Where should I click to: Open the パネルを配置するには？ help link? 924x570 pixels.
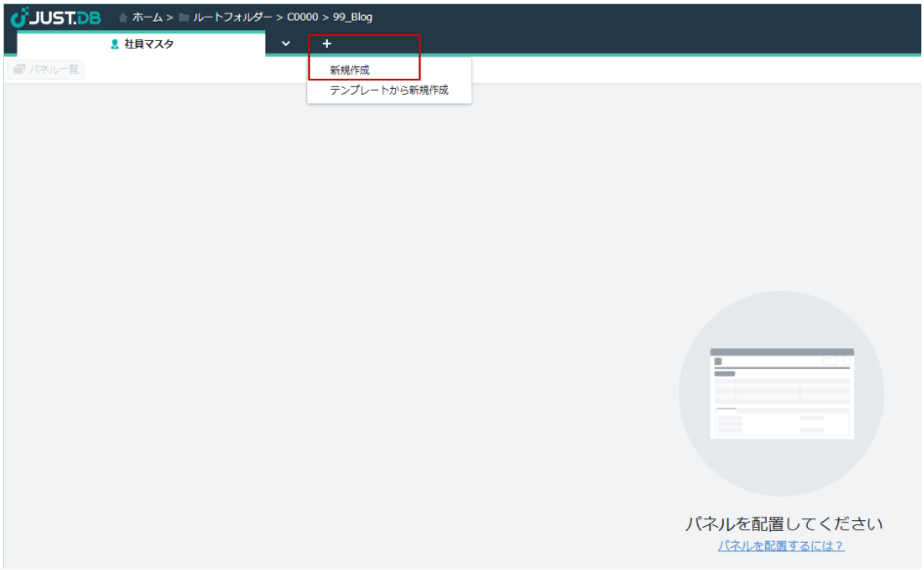(781, 546)
